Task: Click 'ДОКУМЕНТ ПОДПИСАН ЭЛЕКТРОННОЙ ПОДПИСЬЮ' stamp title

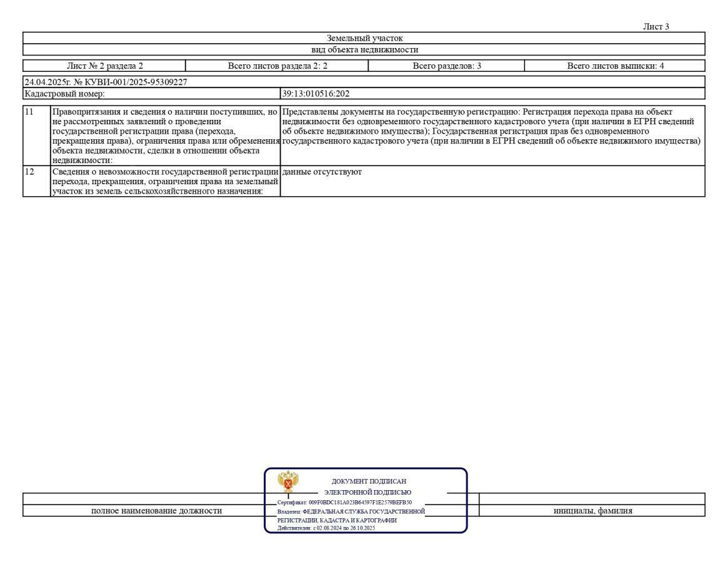Action: tap(368, 486)
